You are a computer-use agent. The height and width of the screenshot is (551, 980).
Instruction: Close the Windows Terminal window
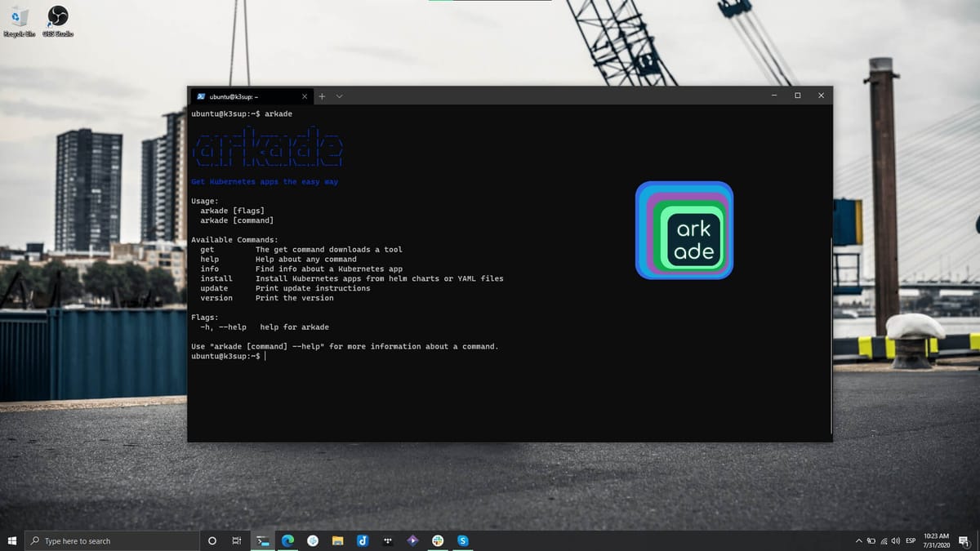(x=821, y=96)
